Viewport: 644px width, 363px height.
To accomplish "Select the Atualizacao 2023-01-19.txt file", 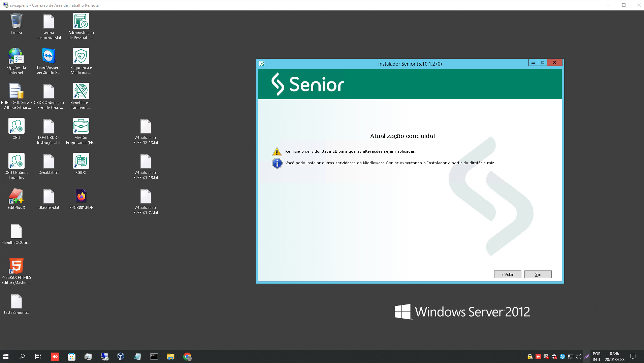I will [146, 167].
